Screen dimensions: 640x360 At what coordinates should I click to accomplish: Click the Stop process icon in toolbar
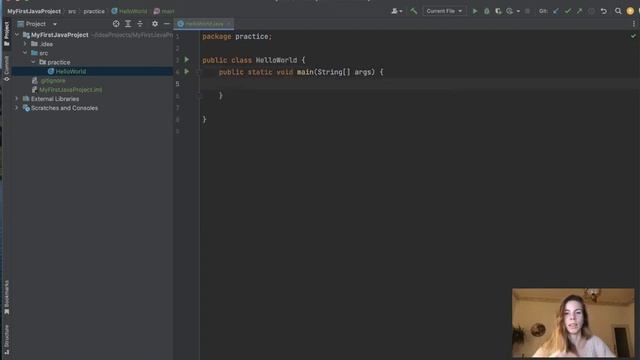pyautogui.click(x=527, y=11)
